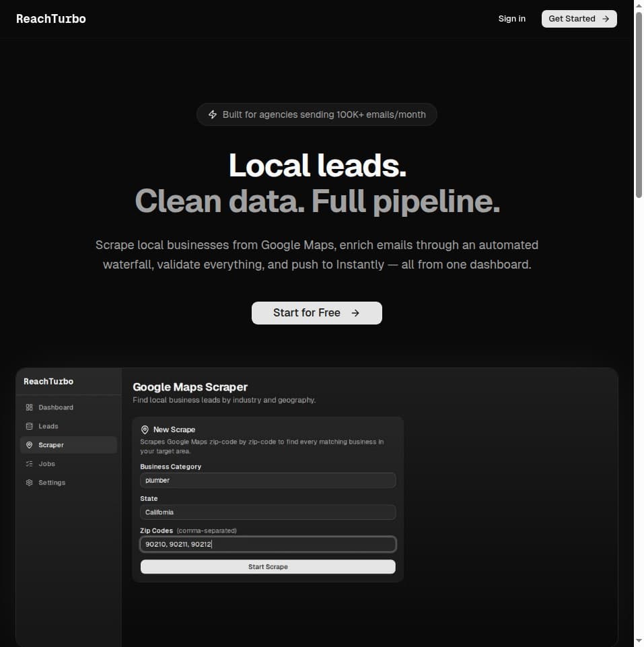Click the arrow icon in Get Started

pos(605,19)
